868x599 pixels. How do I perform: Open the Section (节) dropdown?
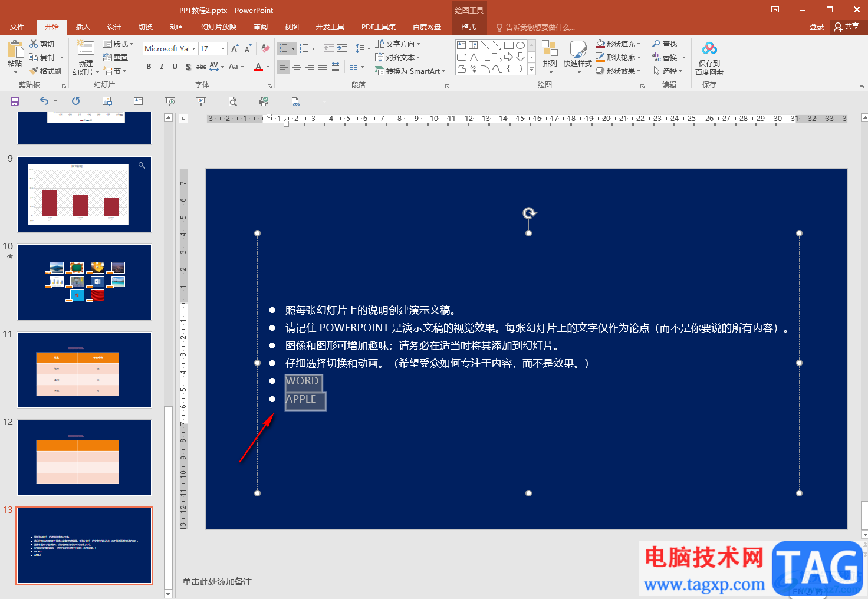click(x=115, y=71)
